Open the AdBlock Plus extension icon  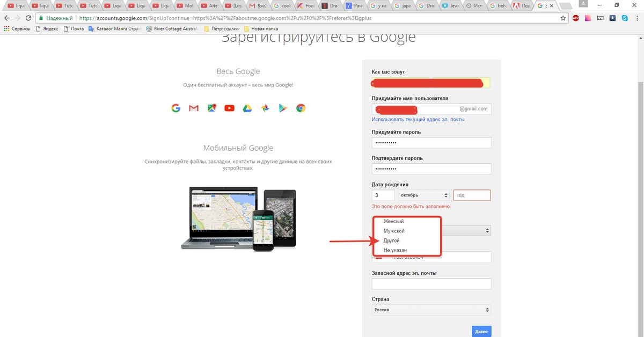[x=576, y=18]
